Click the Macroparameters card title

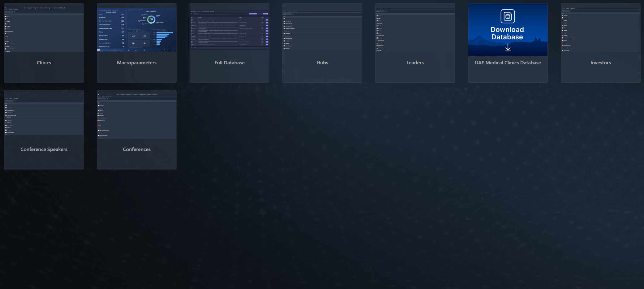coord(137,63)
